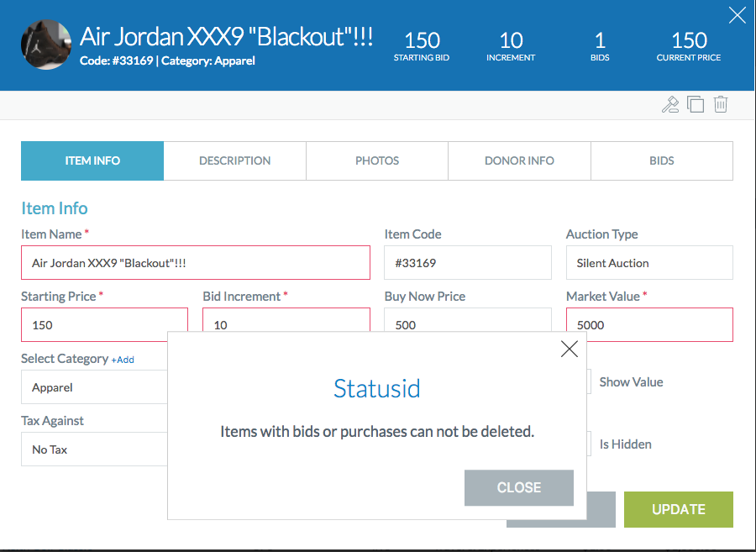
Task: Open the Description tab
Action: 235,160
